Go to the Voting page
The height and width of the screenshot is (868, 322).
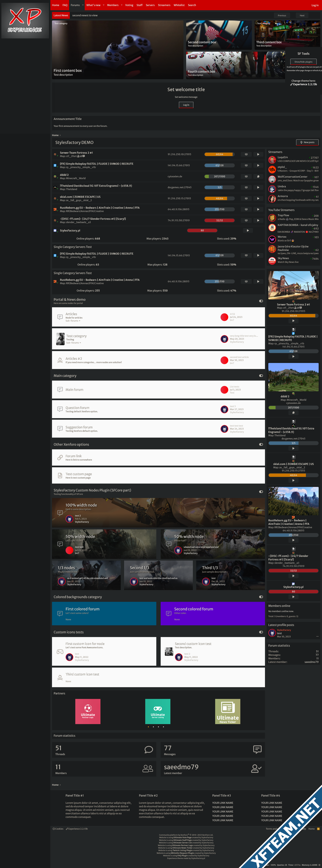[129, 5]
